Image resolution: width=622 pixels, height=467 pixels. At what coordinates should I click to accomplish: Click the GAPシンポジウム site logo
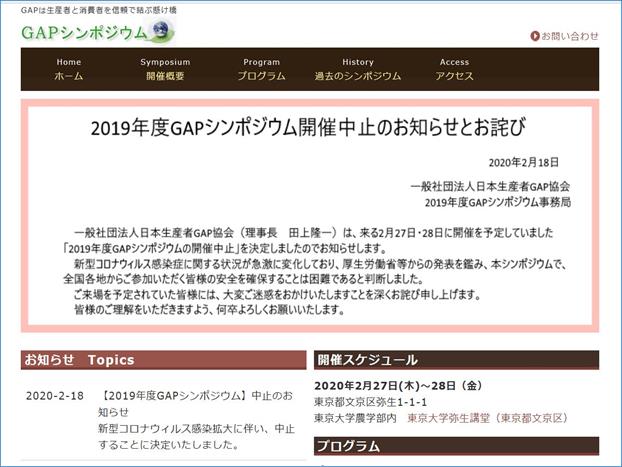(x=98, y=32)
